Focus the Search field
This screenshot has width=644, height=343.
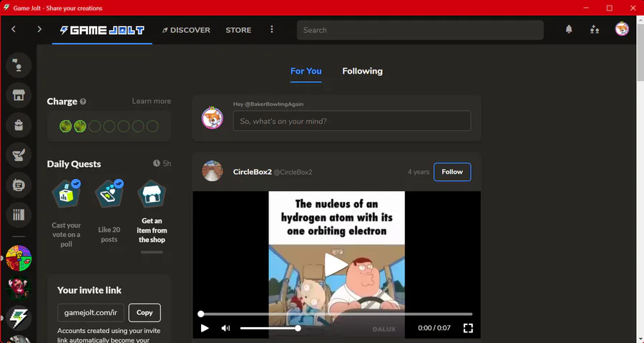tap(420, 30)
